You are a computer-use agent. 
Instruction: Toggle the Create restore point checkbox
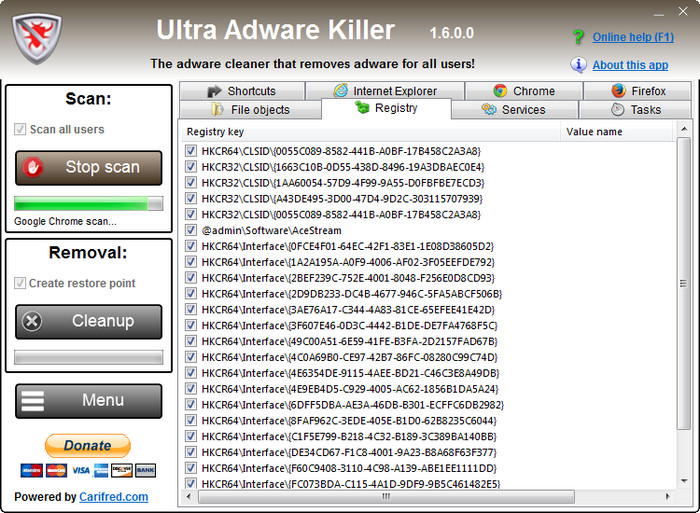click(x=20, y=283)
